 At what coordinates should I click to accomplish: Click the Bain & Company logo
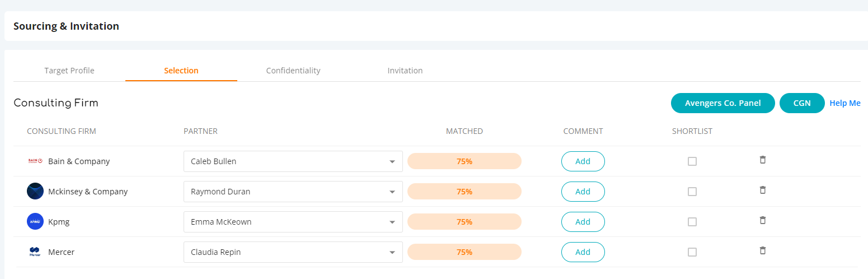point(35,161)
